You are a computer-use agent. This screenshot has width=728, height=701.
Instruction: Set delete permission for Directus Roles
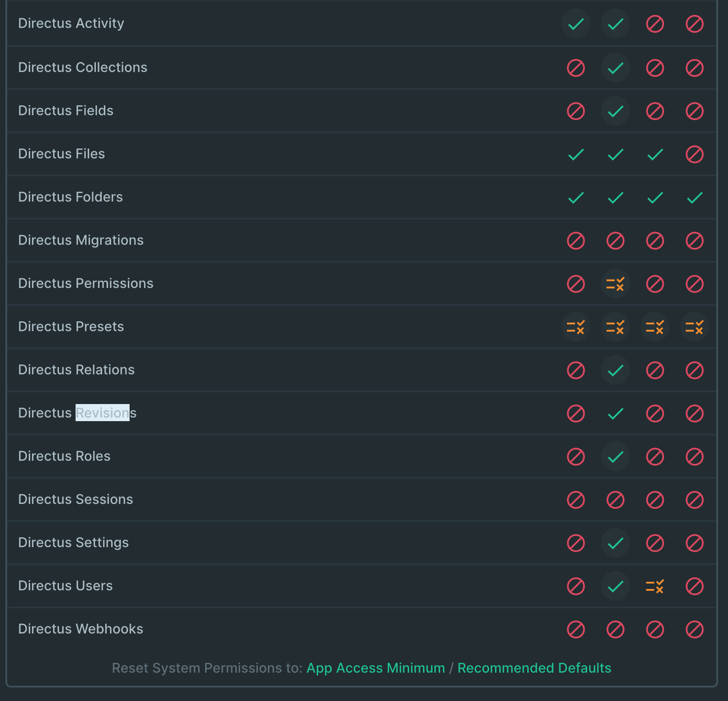pos(695,456)
